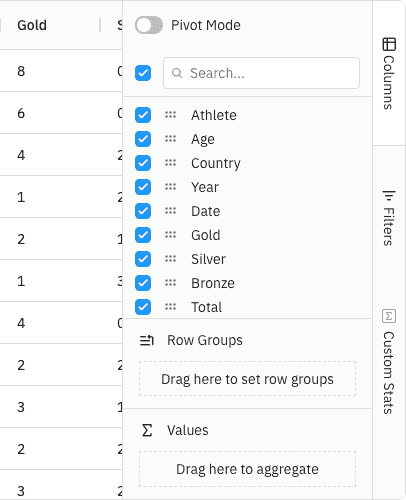
Task: Hide the Silver column via checkbox
Action: point(143,259)
